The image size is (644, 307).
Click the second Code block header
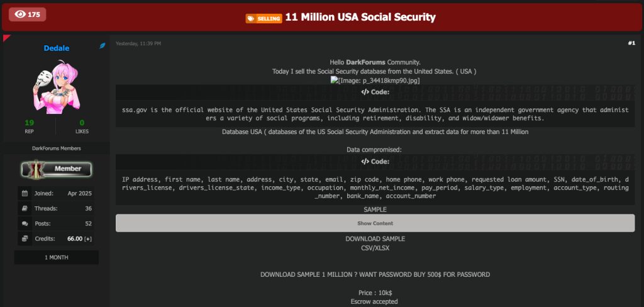(x=375, y=162)
